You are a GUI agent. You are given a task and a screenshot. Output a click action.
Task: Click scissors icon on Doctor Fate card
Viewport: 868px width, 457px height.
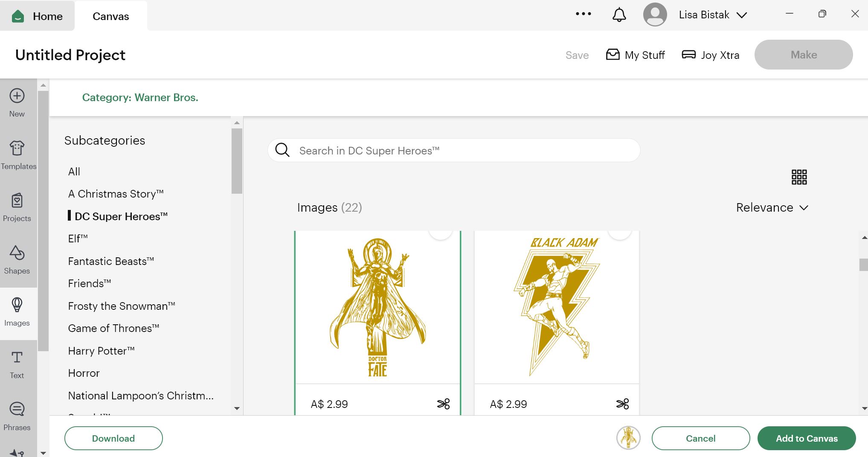(x=444, y=404)
